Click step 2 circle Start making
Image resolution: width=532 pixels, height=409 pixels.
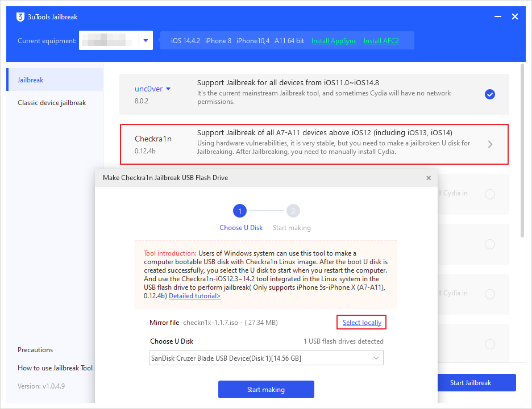293,211
